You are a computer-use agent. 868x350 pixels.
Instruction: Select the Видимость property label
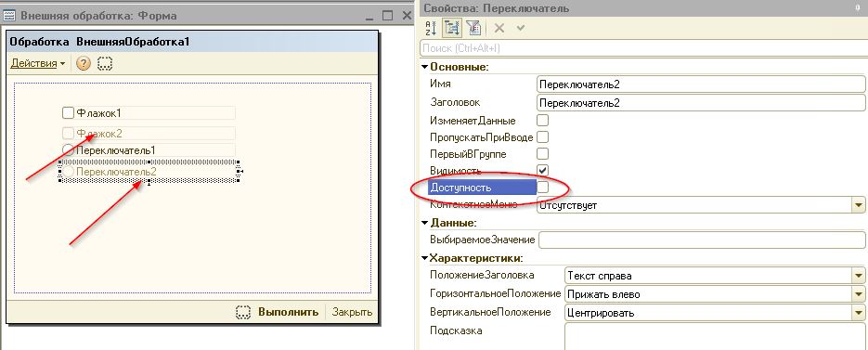(x=456, y=170)
